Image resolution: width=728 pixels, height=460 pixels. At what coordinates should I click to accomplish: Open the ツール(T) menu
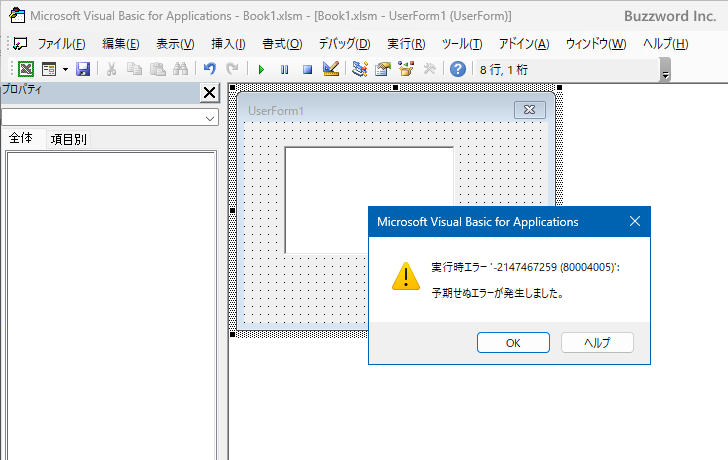tap(462, 44)
